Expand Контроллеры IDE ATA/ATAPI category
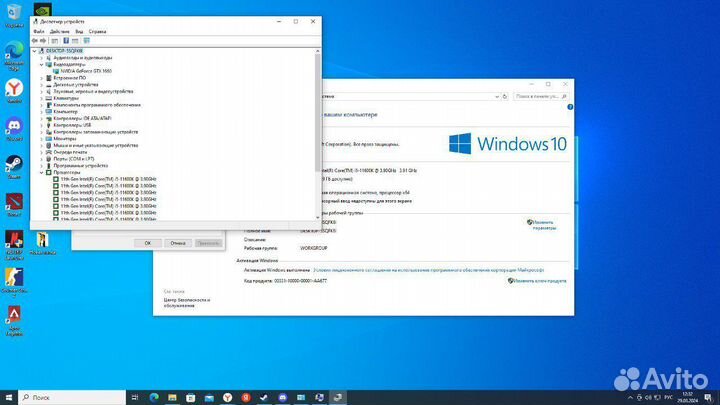 point(41,118)
